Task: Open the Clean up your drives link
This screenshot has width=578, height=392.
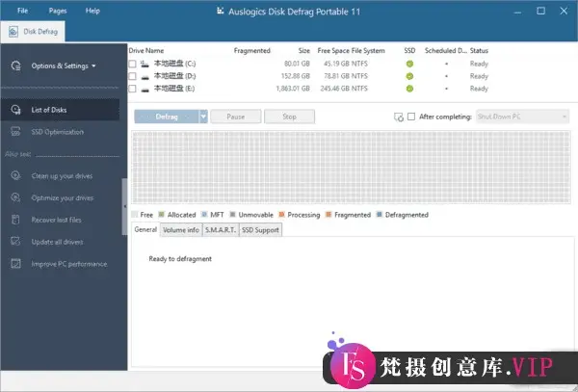Action: tap(62, 175)
